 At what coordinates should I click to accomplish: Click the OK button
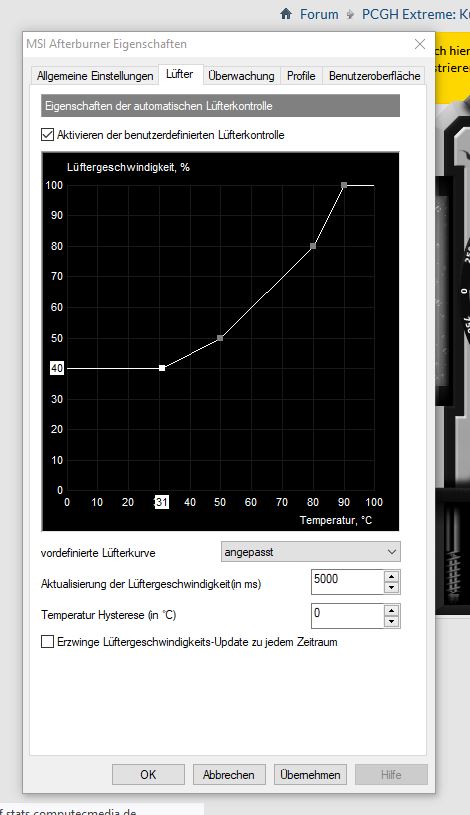(x=148, y=774)
